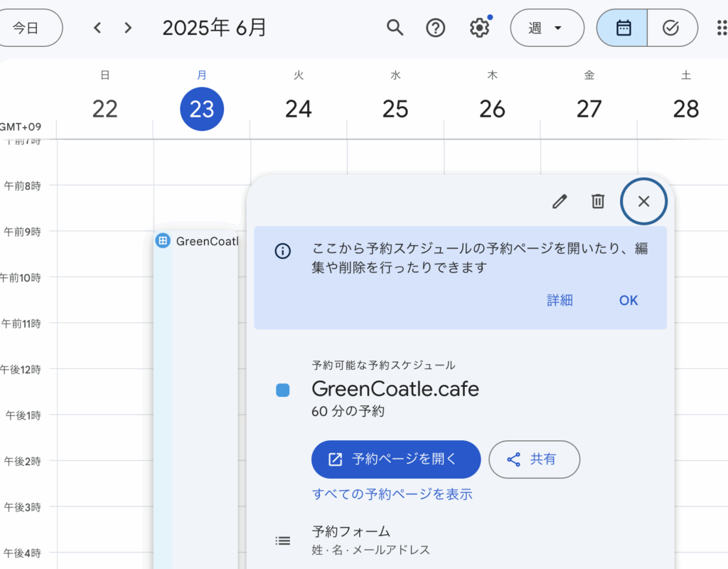Go to today with the 今日 button
The height and width of the screenshot is (569, 728).
coord(28,28)
